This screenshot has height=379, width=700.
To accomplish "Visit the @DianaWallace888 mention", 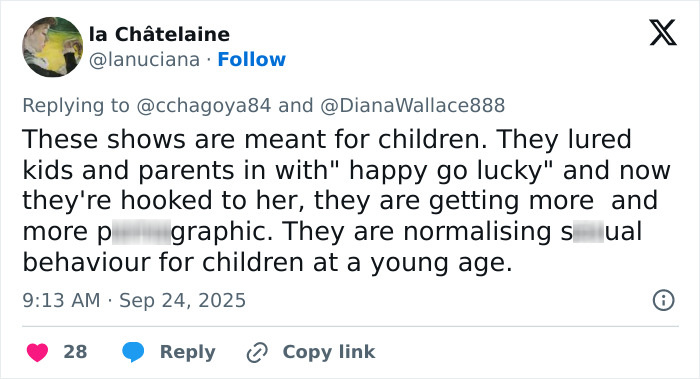I will [412, 106].
